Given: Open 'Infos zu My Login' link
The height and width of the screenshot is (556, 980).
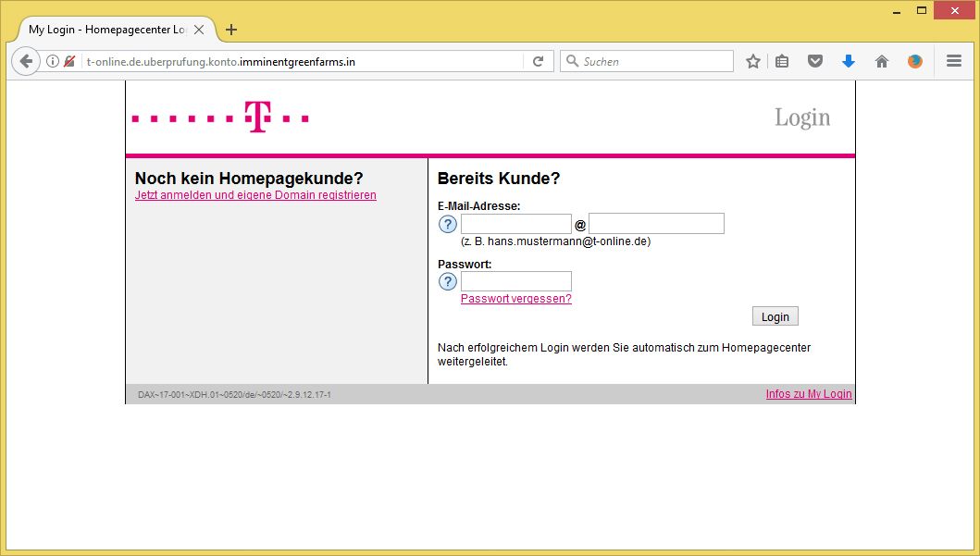Looking at the screenshot, I should coord(809,393).
